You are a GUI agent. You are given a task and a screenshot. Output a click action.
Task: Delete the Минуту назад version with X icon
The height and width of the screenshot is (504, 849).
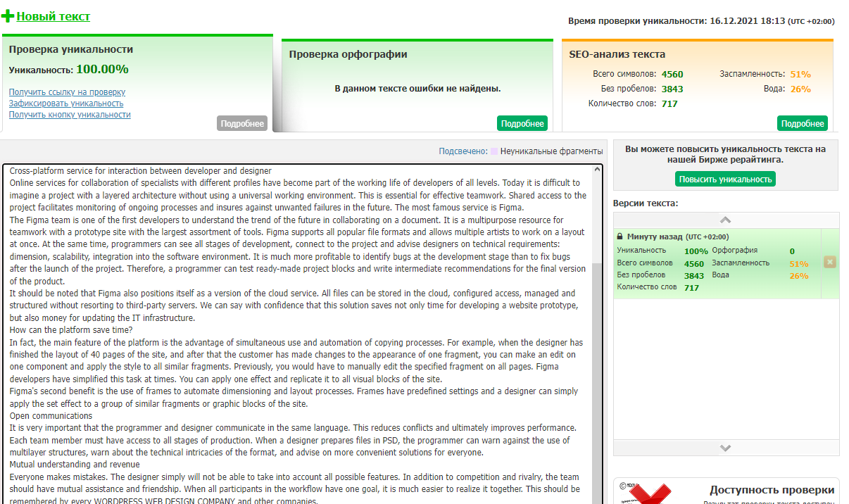point(830,263)
